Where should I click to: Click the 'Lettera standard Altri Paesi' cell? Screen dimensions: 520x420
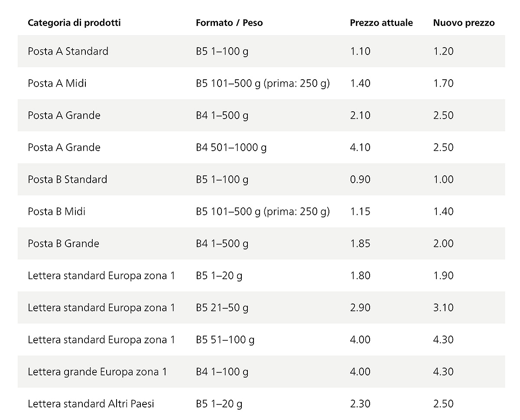pos(91,404)
